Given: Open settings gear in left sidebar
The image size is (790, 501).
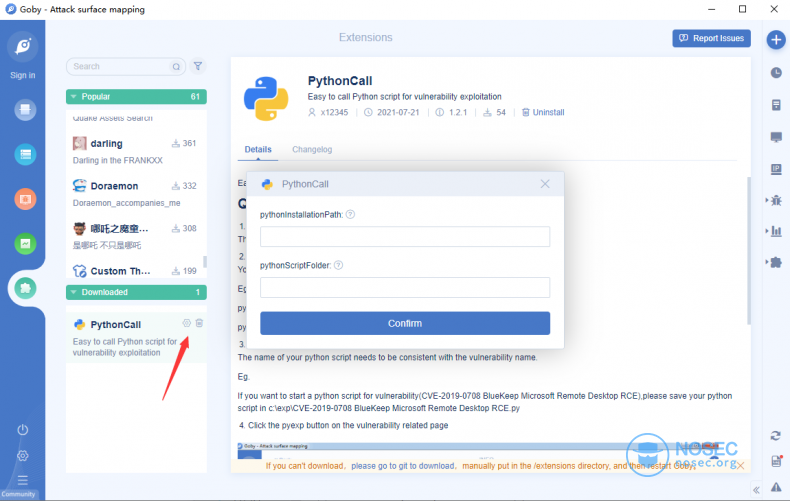Looking at the screenshot, I should tap(23, 456).
